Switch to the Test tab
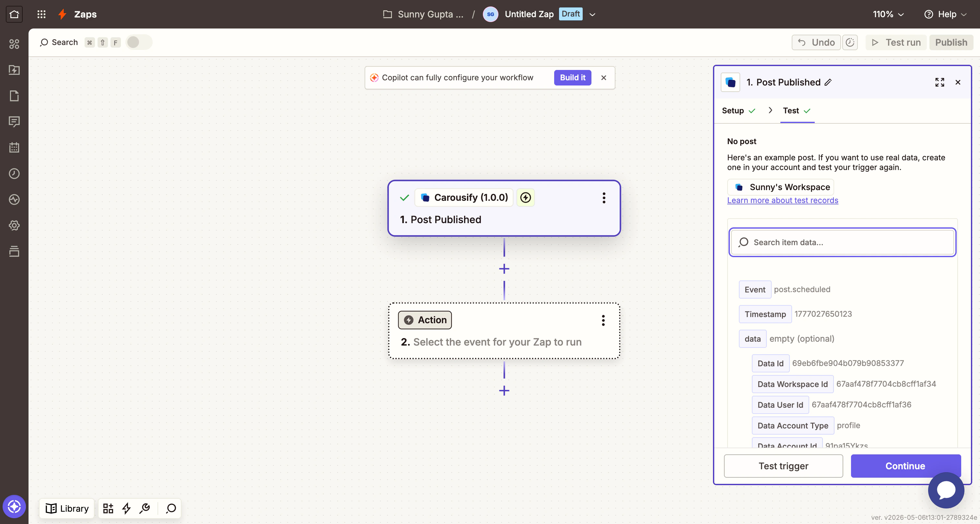This screenshot has height=524, width=980. tap(797, 111)
